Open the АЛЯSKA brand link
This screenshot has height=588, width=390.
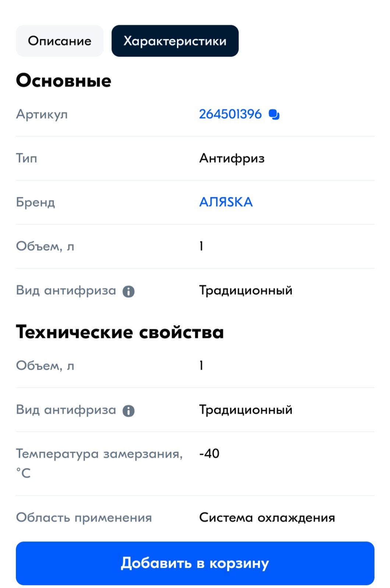(226, 202)
